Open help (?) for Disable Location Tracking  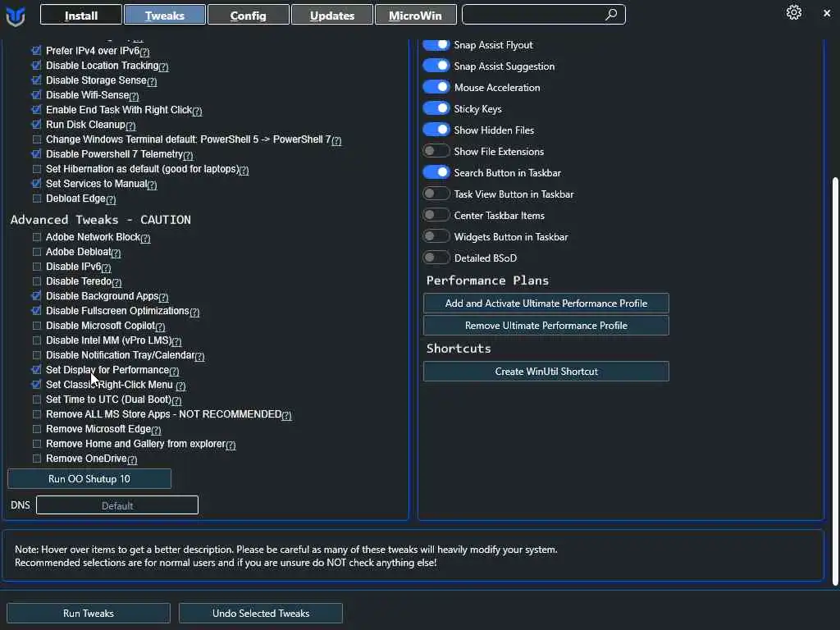(x=163, y=67)
